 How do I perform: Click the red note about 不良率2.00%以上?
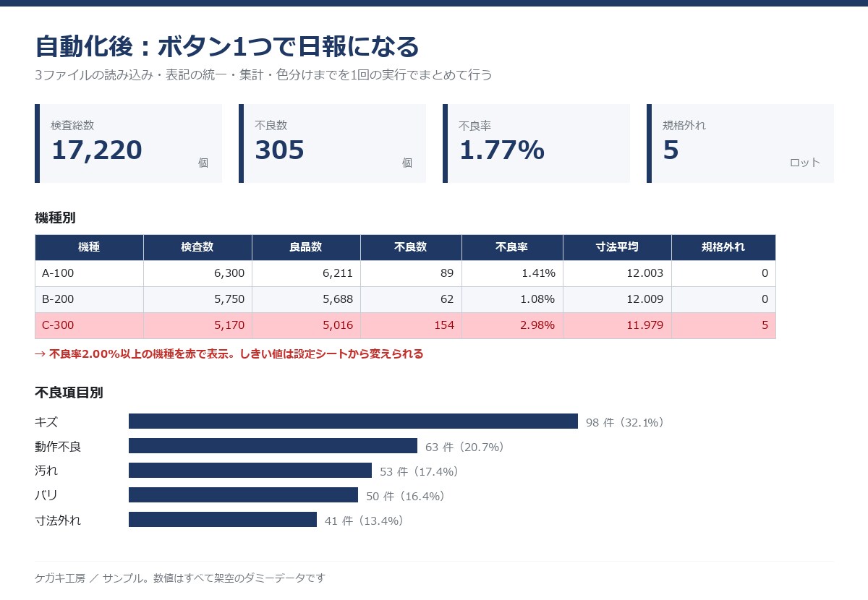[229, 354]
